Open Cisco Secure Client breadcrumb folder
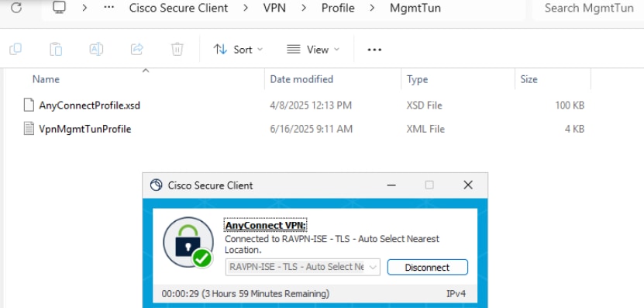644x308 pixels. click(x=178, y=8)
